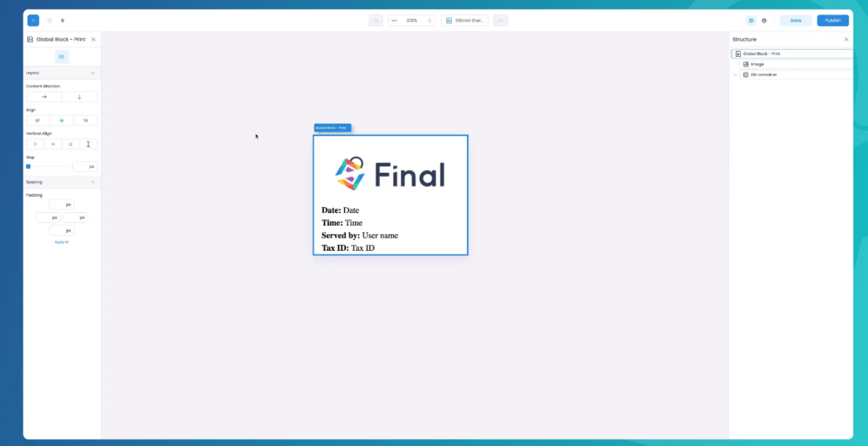Click the left Padding px field
The height and width of the screenshot is (446, 868).
pyautogui.click(x=47, y=218)
